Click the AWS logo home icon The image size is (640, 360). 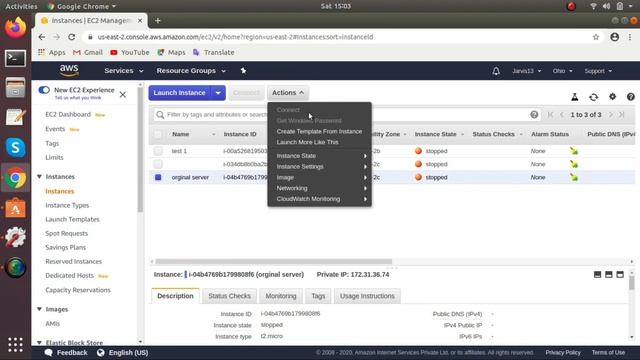coord(69,71)
